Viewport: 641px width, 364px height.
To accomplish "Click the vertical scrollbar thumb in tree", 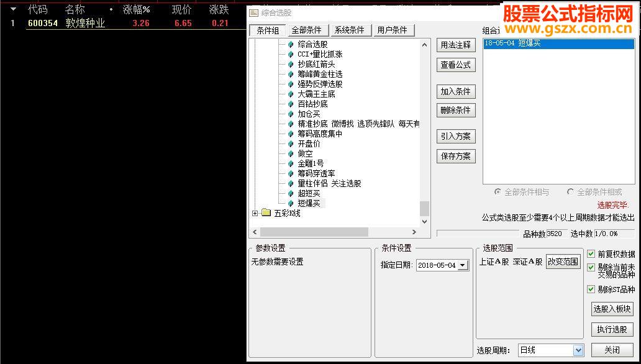I will (424, 209).
